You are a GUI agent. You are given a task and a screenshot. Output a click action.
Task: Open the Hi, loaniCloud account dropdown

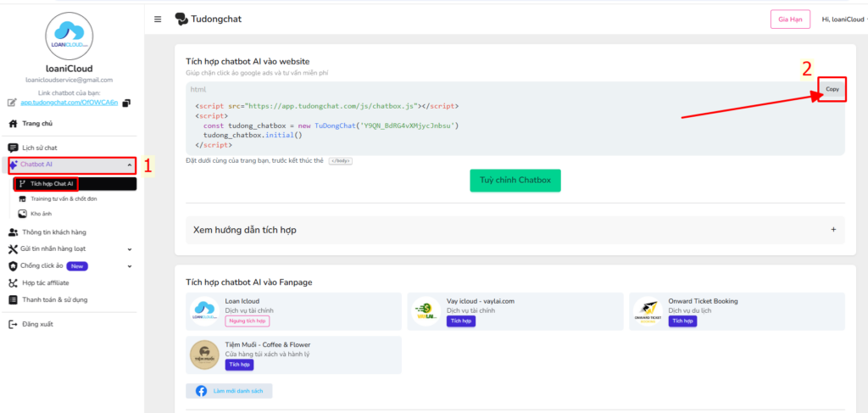pyautogui.click(x=844, y=20)
